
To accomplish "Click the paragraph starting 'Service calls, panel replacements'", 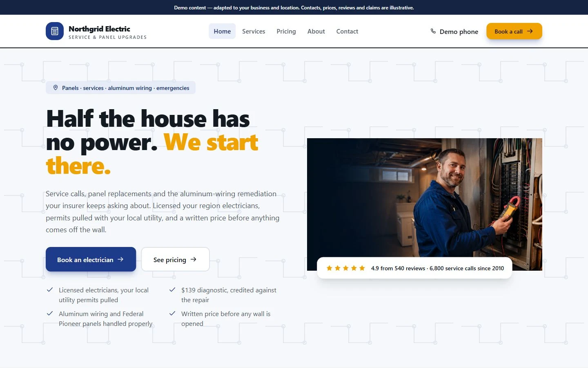I will coord(163,211).
